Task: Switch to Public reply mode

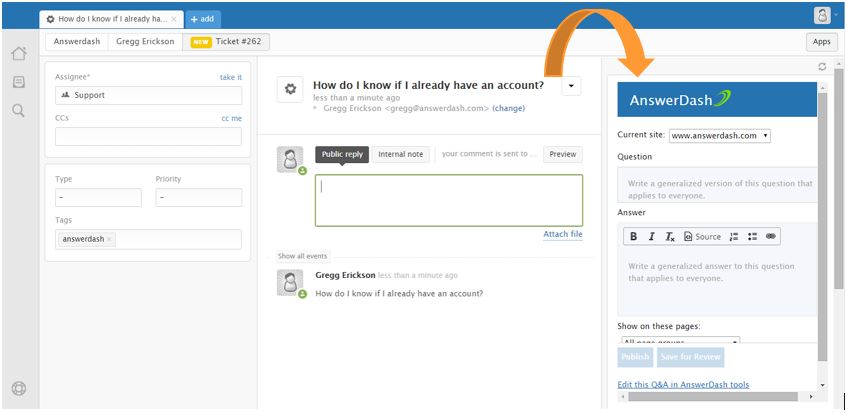Action: coord(342,154)
